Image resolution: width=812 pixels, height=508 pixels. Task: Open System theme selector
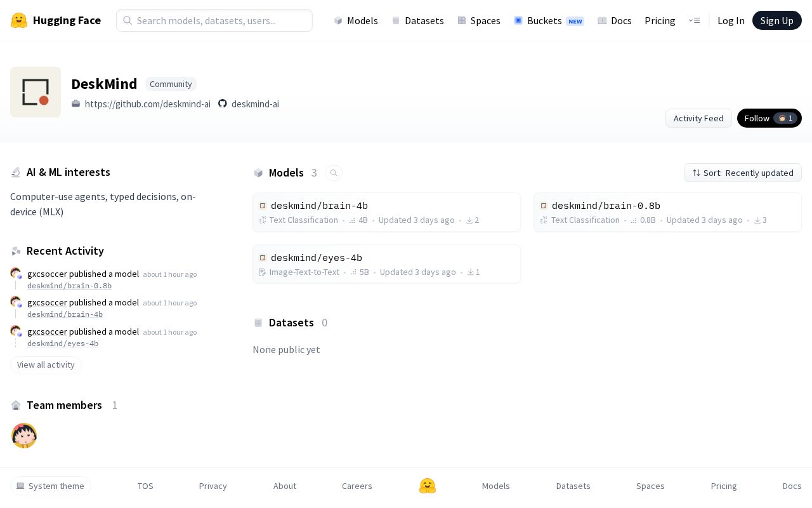[51, 486]
